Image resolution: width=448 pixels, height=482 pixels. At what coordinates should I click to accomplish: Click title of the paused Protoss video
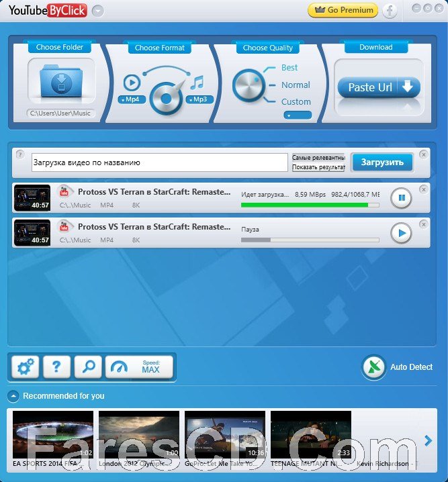tap(154, 227)
